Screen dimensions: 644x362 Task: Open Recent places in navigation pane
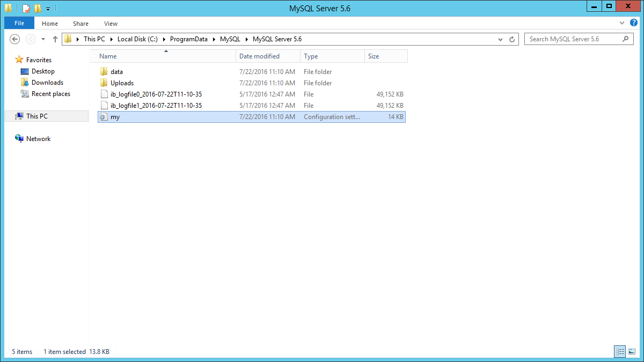pyautogui.click(x=51, y=94)
